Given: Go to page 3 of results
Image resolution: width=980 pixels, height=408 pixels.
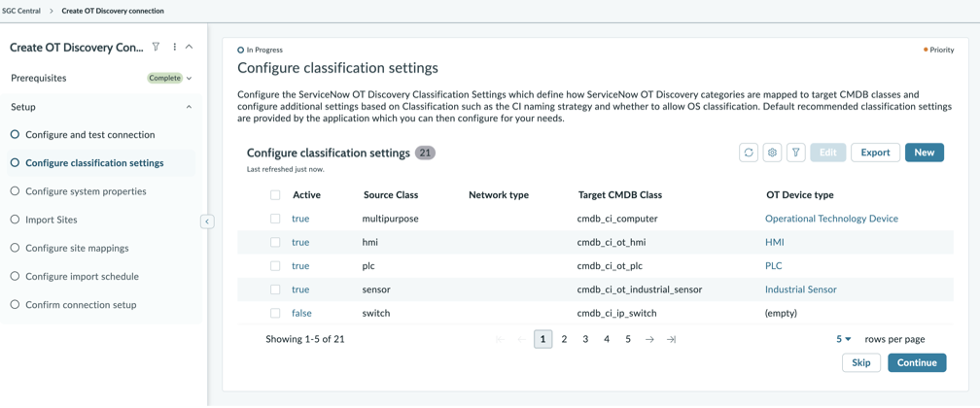Looking at the screenshot, I should pyautogui.click(x=585, y=339).
